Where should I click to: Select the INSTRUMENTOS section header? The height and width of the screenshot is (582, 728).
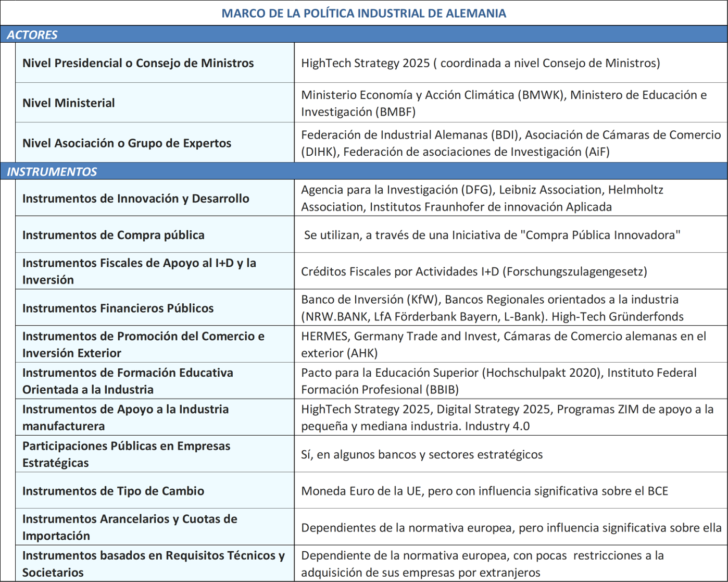pyautogui.click(x=52, y=171)
